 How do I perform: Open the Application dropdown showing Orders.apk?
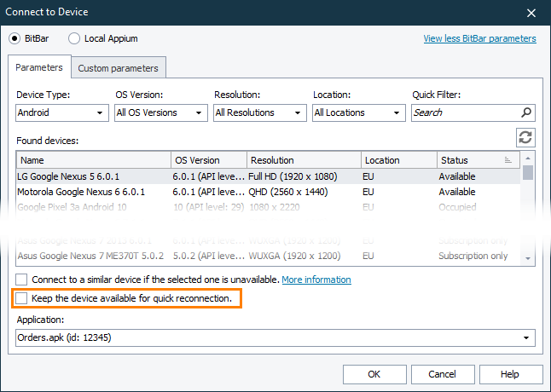[x=275, y=338]
